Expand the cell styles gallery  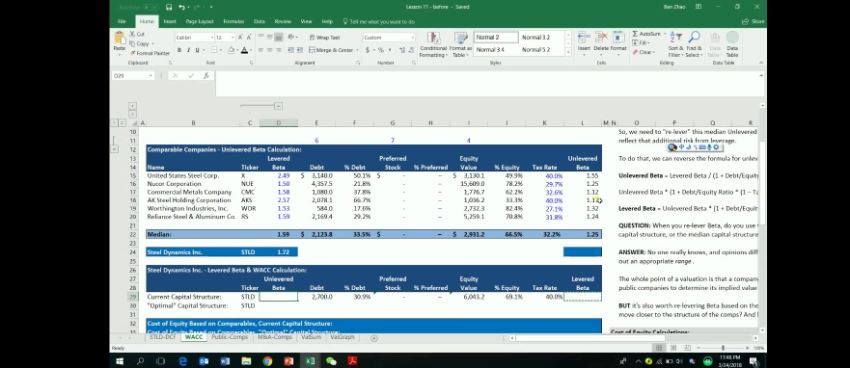pos(568,52)
